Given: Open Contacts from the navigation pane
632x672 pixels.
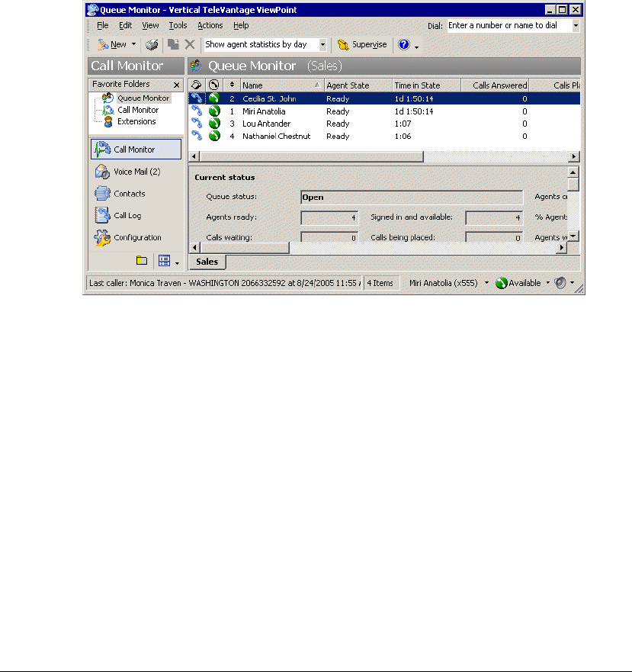Looking at the screenshot, I should coord(128,194).
